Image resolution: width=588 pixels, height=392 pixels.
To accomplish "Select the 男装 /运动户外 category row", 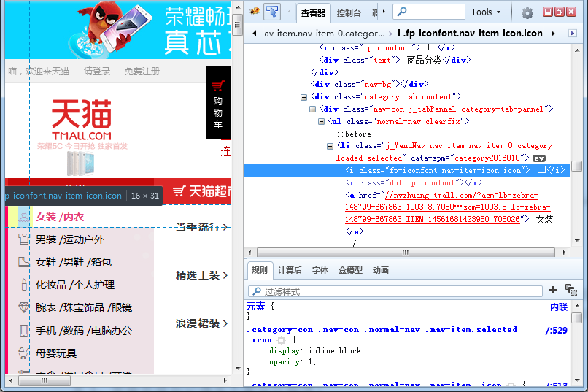I will (x=81, y=239).
